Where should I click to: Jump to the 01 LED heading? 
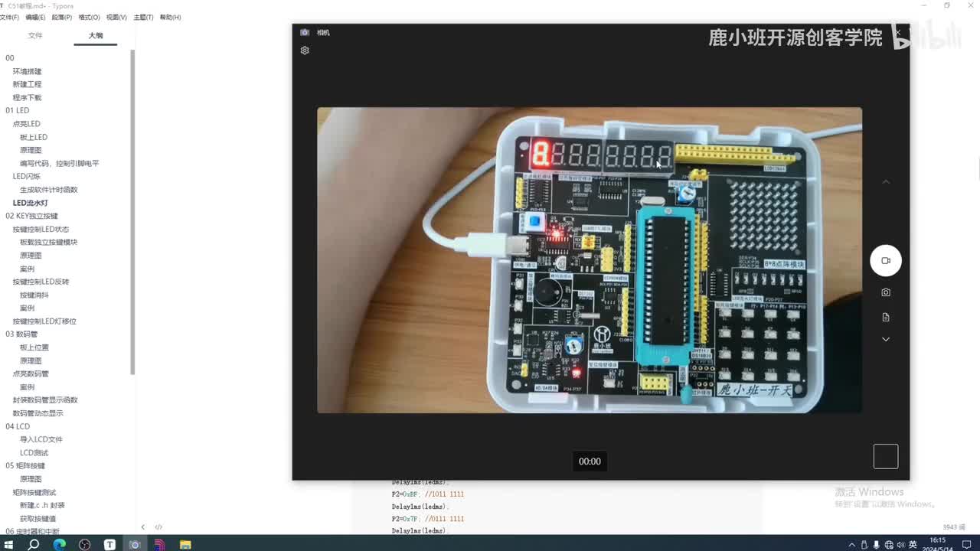18,110
